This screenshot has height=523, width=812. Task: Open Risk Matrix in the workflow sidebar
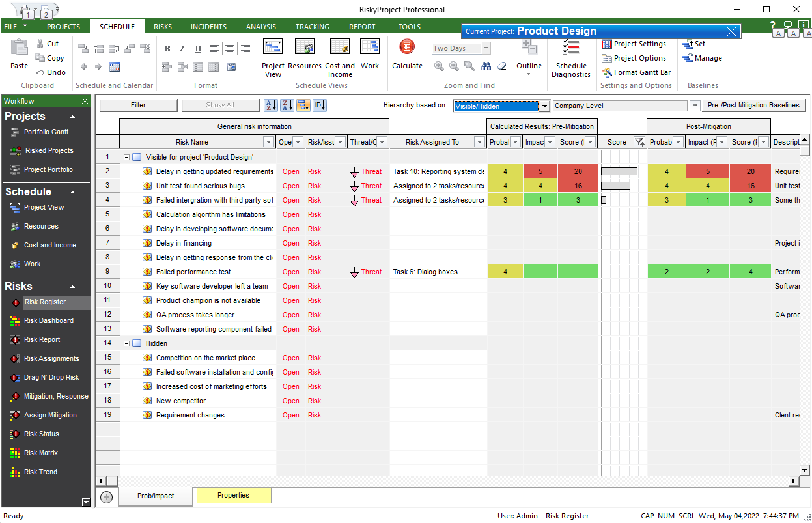[40, 453]
